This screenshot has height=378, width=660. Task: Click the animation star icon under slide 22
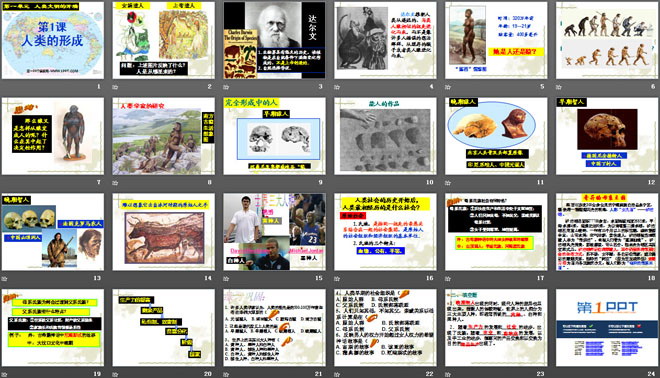pos(337,374)
